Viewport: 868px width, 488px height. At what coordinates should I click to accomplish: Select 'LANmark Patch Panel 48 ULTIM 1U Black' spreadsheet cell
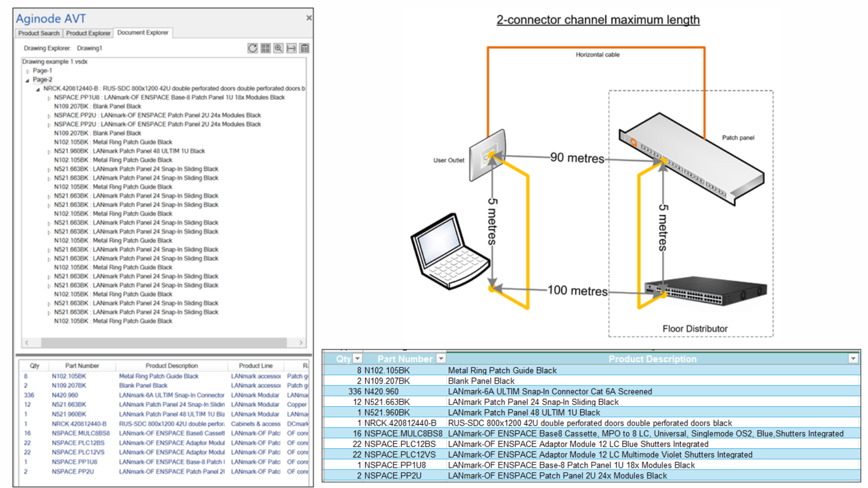524,413
